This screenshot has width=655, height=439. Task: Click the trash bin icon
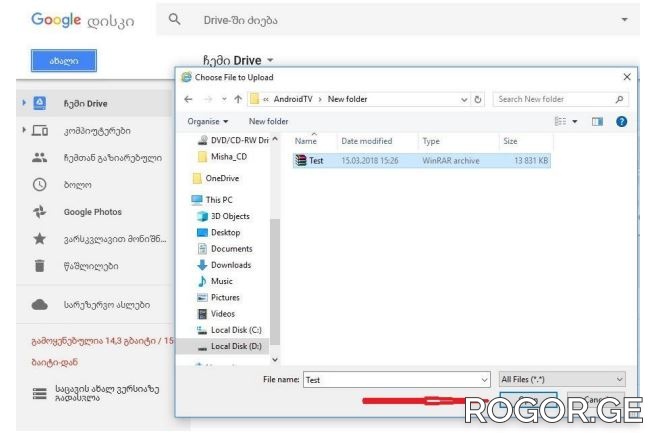coord(40,266)
